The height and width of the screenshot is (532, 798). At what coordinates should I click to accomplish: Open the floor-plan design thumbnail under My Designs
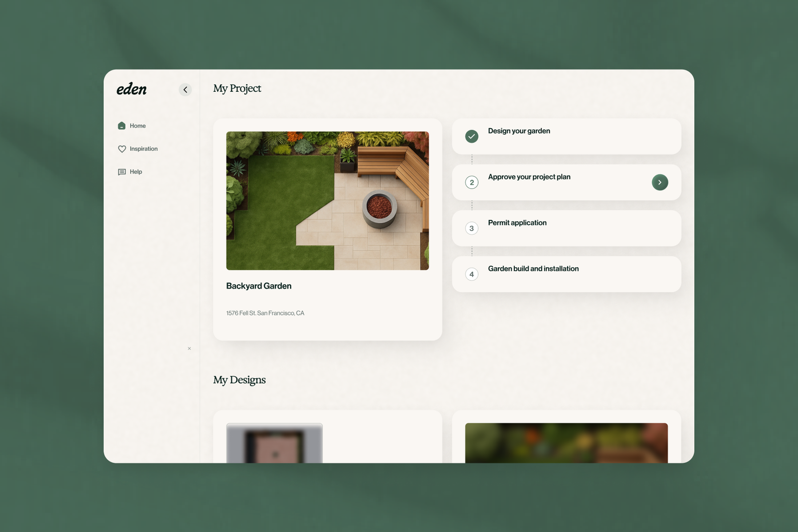click(x=274, y=443)
